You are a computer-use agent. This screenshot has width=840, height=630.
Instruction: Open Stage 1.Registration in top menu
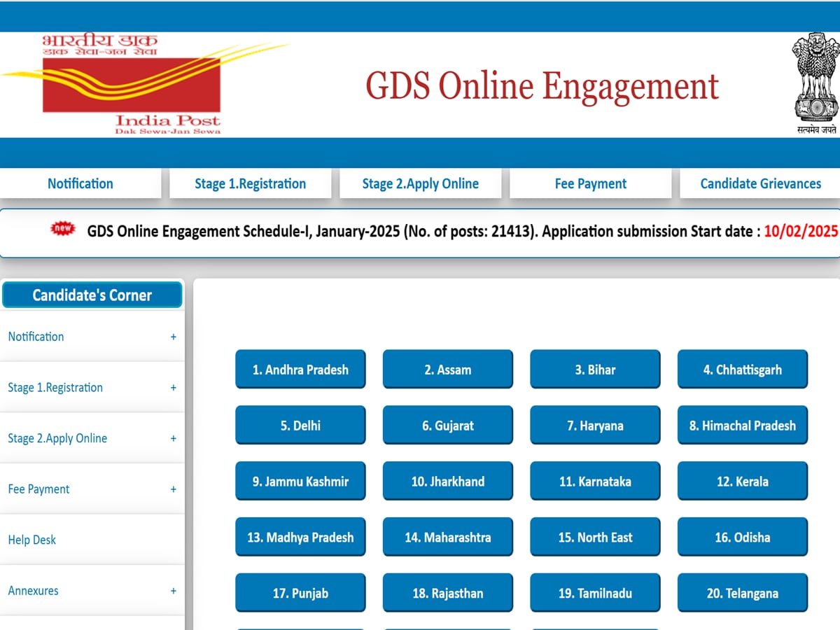coord(251,183)
